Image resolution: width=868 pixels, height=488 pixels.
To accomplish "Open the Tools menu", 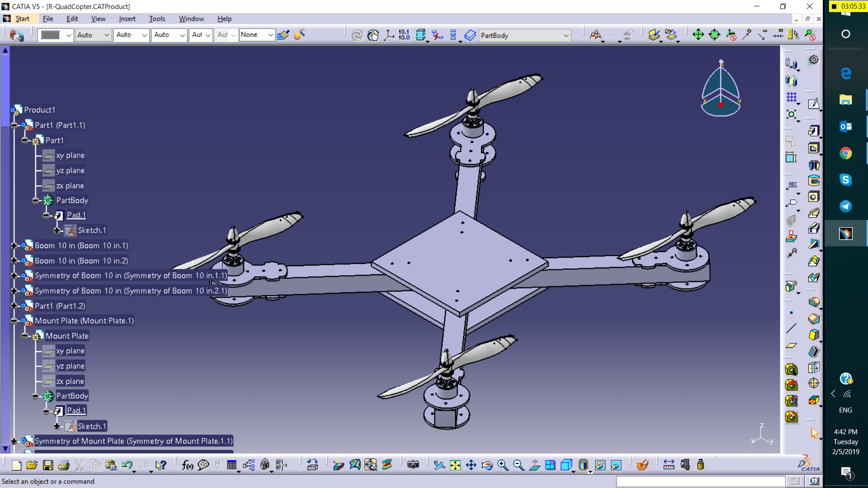I will coord(157,19).
